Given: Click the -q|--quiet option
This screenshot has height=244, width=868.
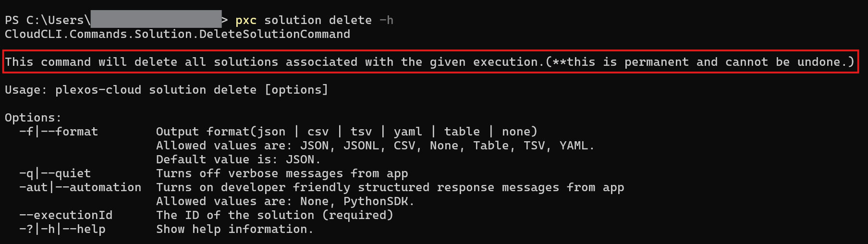Looking at the screenshot, I should pyautogui.click(x=55, y=173).
